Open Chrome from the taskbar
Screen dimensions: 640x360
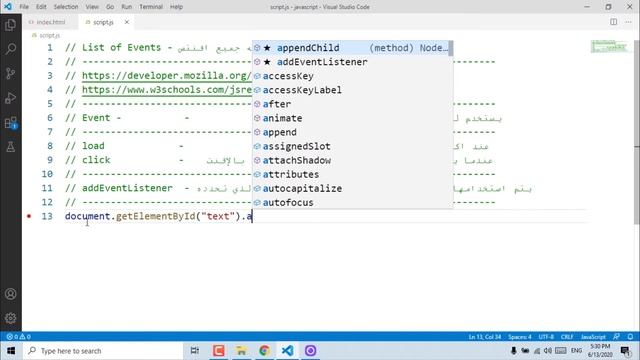pos(264,351)
